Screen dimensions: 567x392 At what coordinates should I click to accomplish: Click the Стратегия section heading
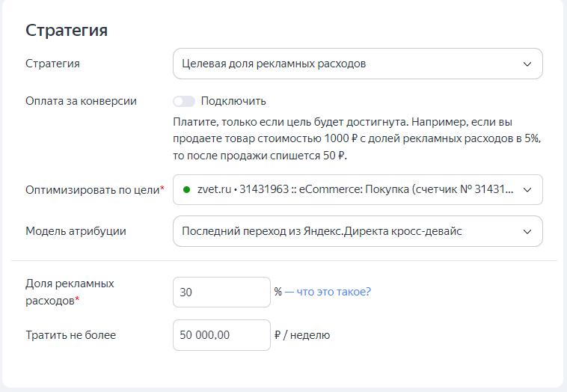pyautogui.click(x=67, y=30)
